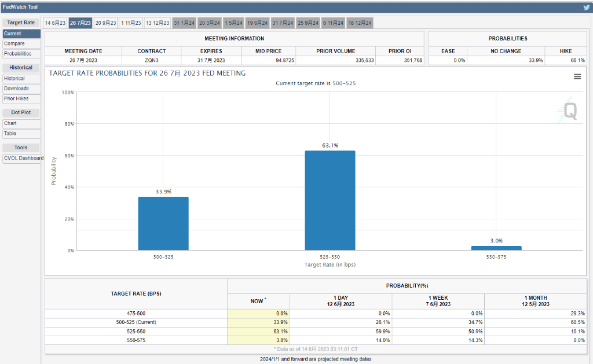This screenshot has height=364, width=593.
Task: Select the 31 1月24 projected meeting tab
Action: [x=184, y=23]
